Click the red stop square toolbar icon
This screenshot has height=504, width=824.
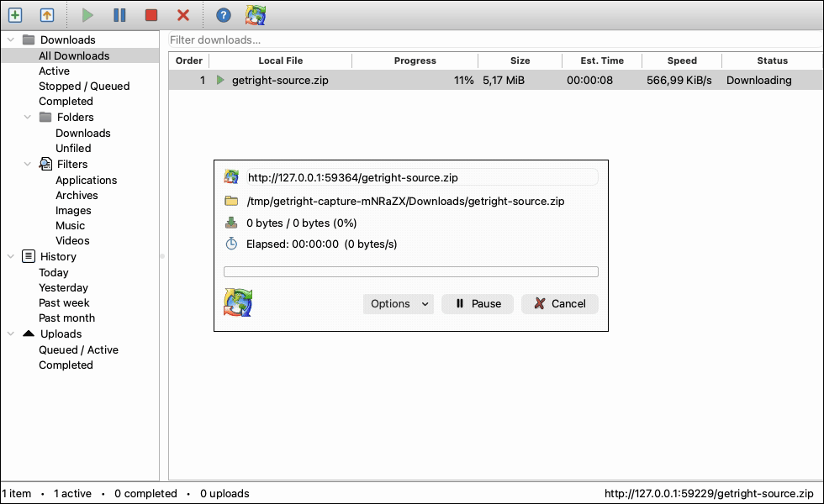(151, 15)
